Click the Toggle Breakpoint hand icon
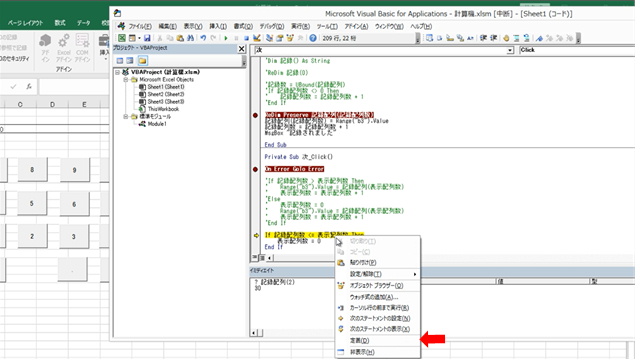 [506, 38]
